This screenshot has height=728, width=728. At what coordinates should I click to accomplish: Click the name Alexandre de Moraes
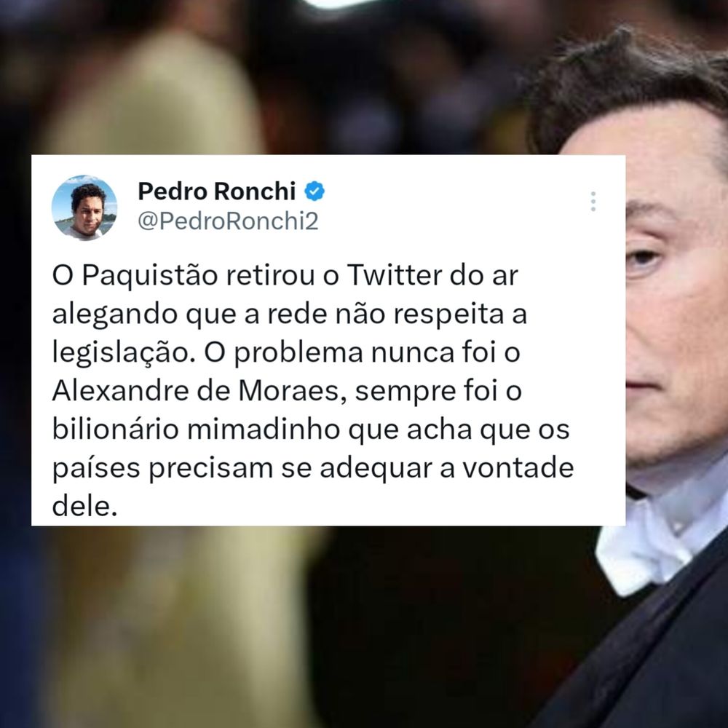click(199, 391)
